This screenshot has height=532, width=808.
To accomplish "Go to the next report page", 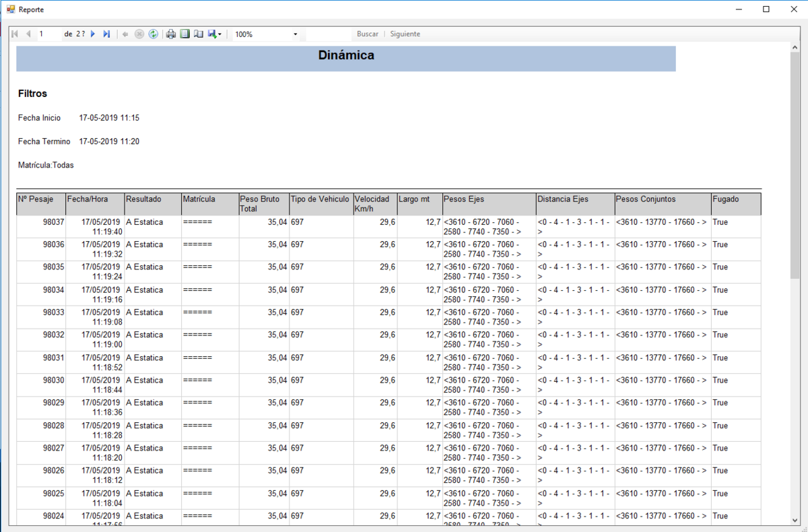I will click(x=93, y=34).
